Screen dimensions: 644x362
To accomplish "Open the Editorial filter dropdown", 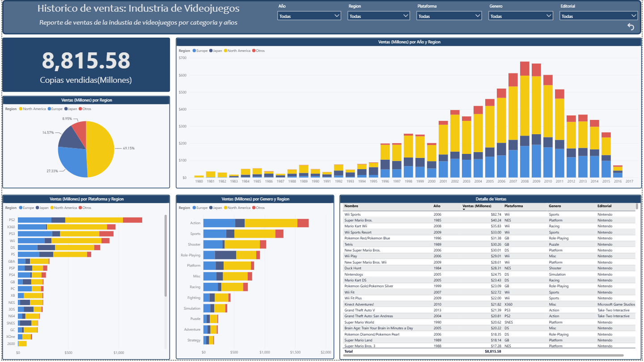I will pos(598,16).
